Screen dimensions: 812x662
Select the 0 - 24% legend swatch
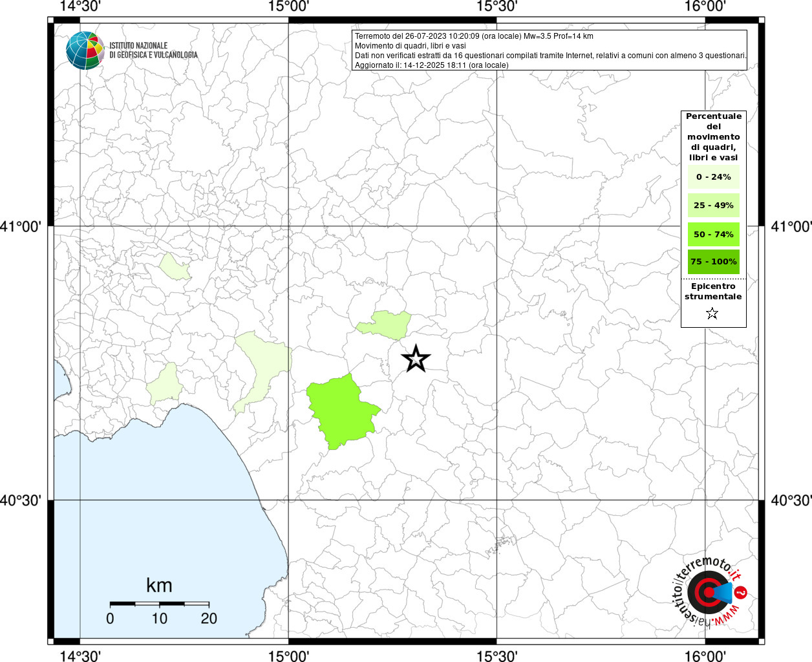tap(714, 176)
